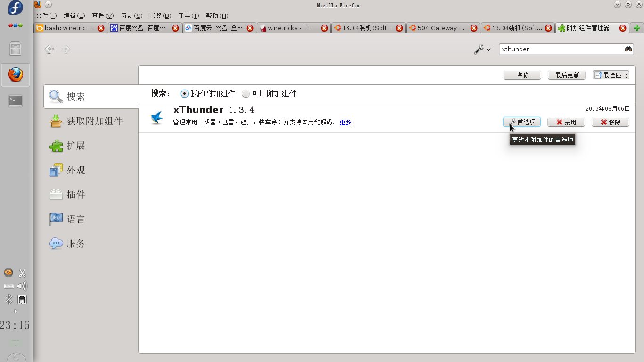This screenshot has width=644, height=362.
Task: Go back in add-ons manager
Action: click(x=50, y=49)
